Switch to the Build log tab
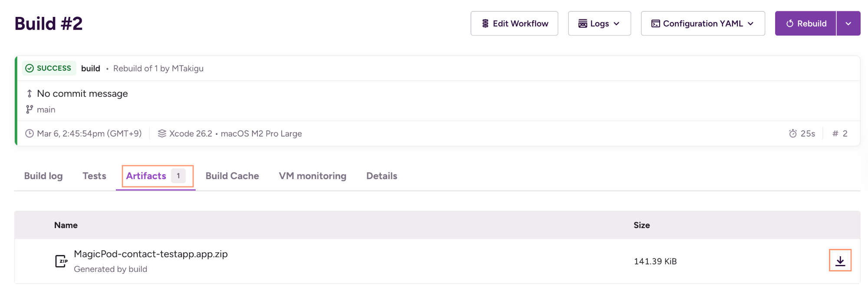Image resolution: width=868 pixels, height=294 pixels. pos(43,176)
